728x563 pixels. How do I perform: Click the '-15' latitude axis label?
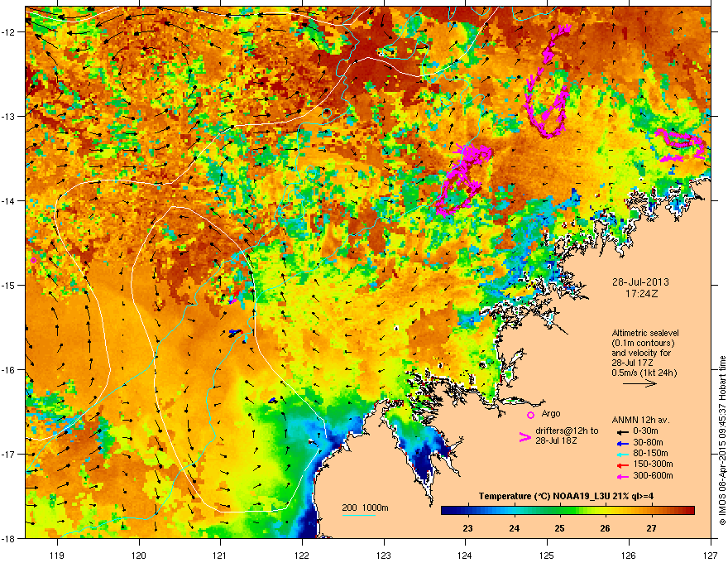8,285
